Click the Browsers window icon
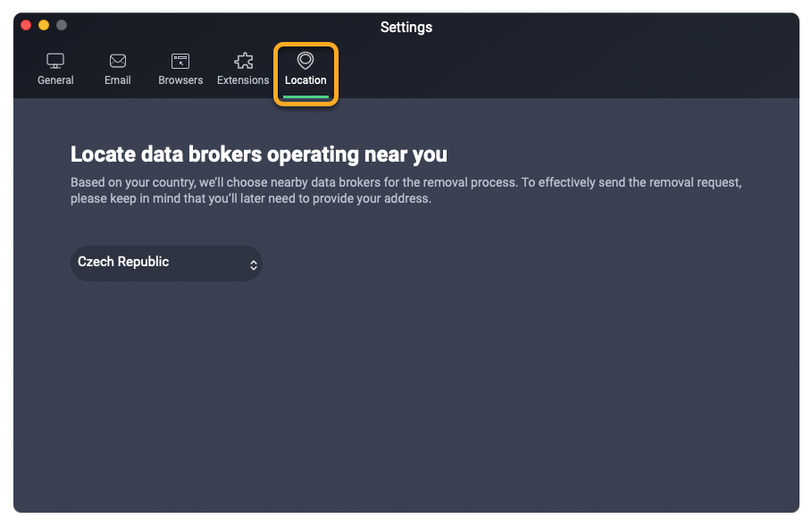Image resolution: width=812 pixels, height=527 pixels. (x=180, y=61)
